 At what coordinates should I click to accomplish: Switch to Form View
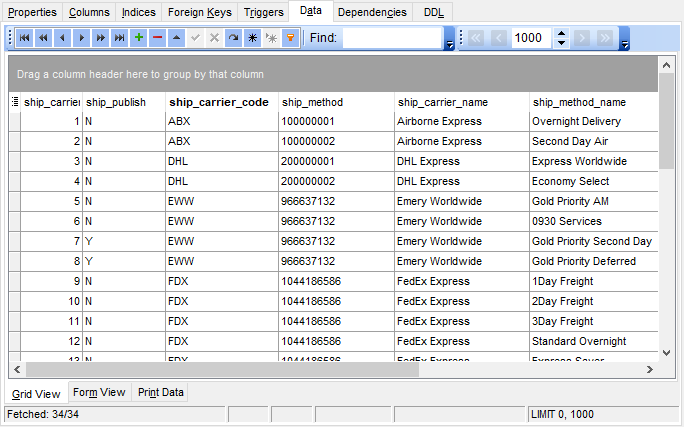click(x=99, y=392)
